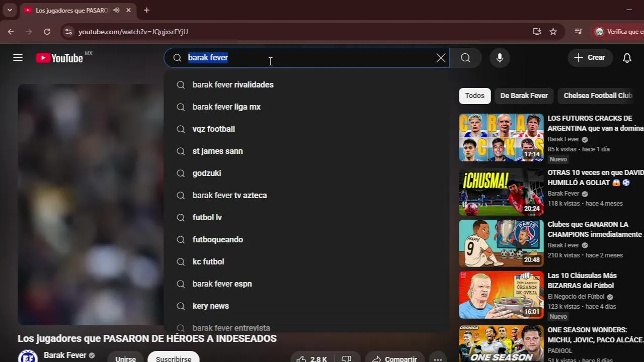
Task: Open notifications bell
Action: pyautogui.click(x=627, y=58)
